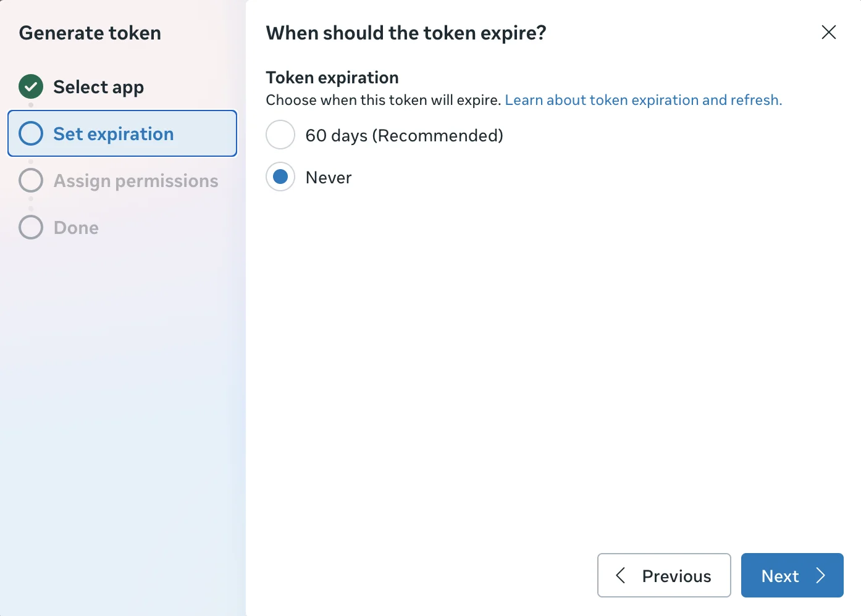This screenshot has width=861, height=616.
Task: Click the green checkmark beside Select app
Action: [x=30, y=86]
